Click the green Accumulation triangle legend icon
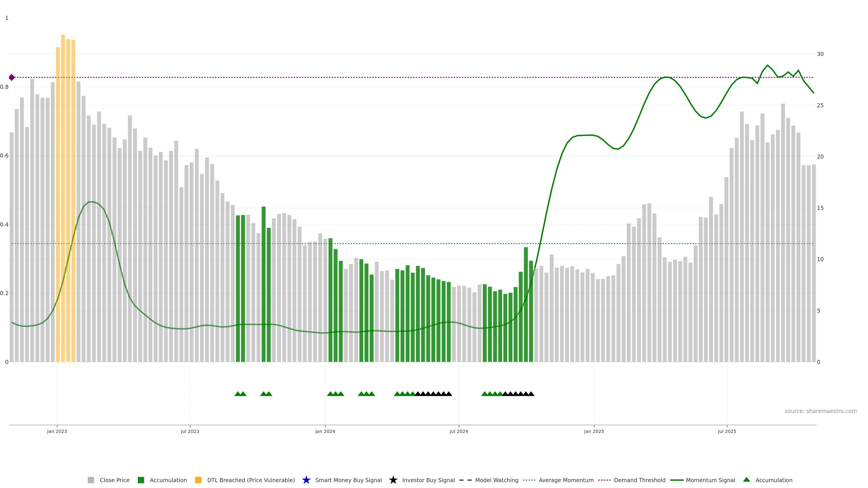Screen dimensions: 868x488 coord(747,480)
